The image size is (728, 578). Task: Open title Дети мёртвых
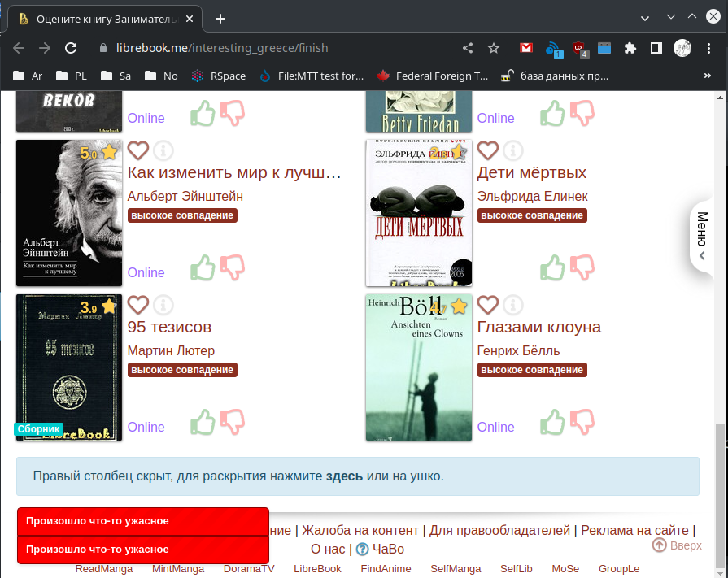point(532,172)
